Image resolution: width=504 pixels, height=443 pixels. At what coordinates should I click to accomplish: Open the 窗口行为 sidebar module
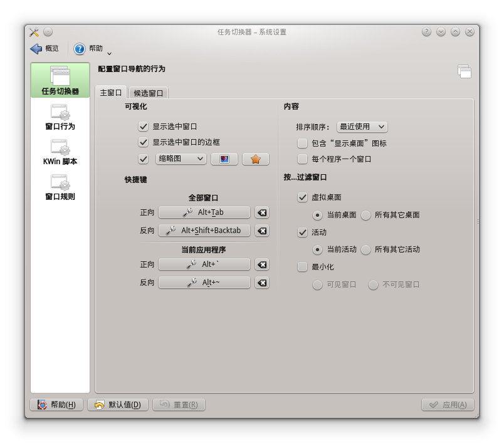pos(60,117)
